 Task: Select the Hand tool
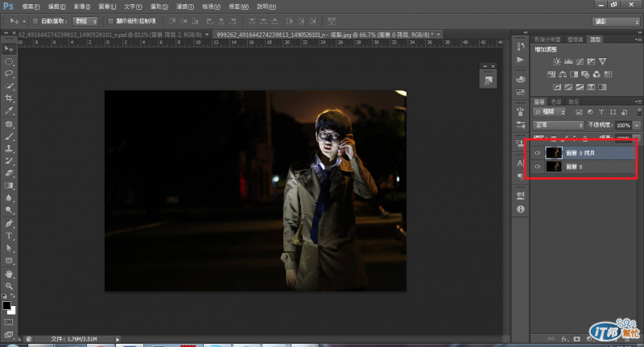pyautogui.click(x=9, y=274)
